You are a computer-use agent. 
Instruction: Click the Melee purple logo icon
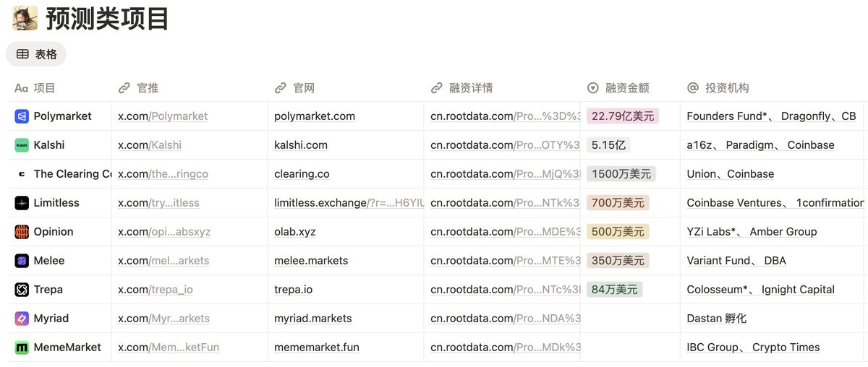(x=22, y=261)
